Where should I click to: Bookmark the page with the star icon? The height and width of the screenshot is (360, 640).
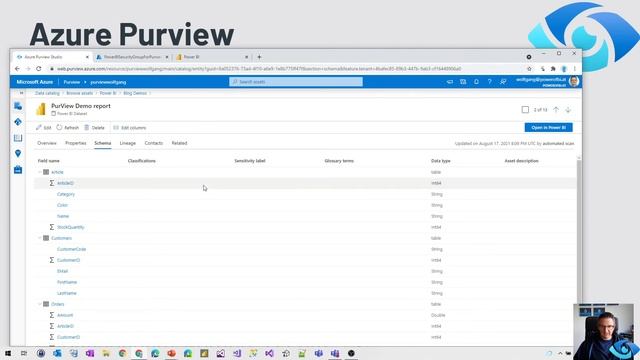(x=529, y=69)
